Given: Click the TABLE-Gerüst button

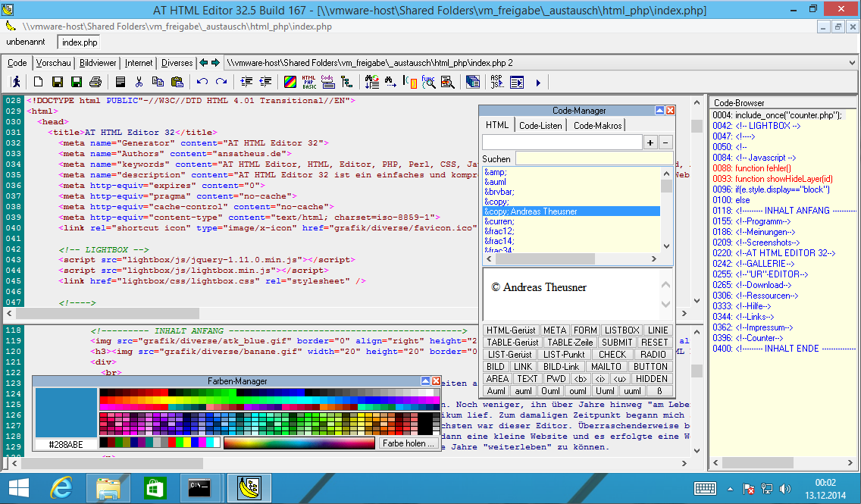Looking at the screenshot, I should (x=513, y=343).
